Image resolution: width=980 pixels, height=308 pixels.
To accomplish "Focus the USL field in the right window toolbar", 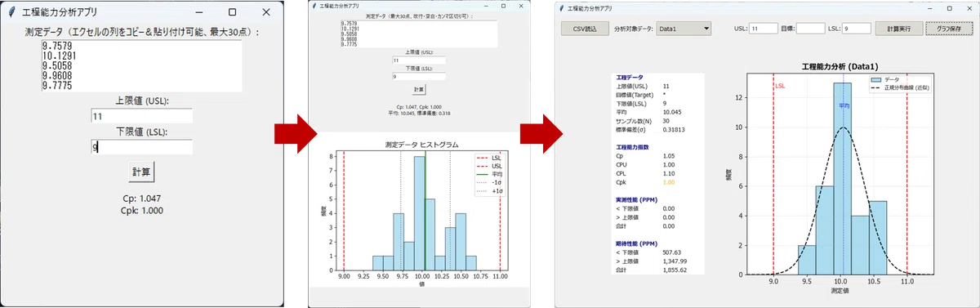I will click(764, 28).
